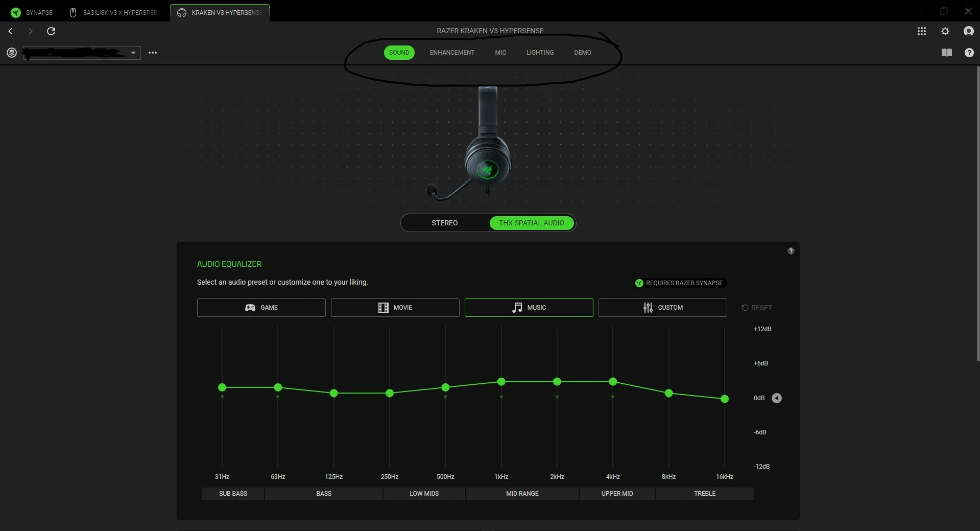Open the profile three-dot options menu
Screen dimensions: 980x531
(153, 53)
